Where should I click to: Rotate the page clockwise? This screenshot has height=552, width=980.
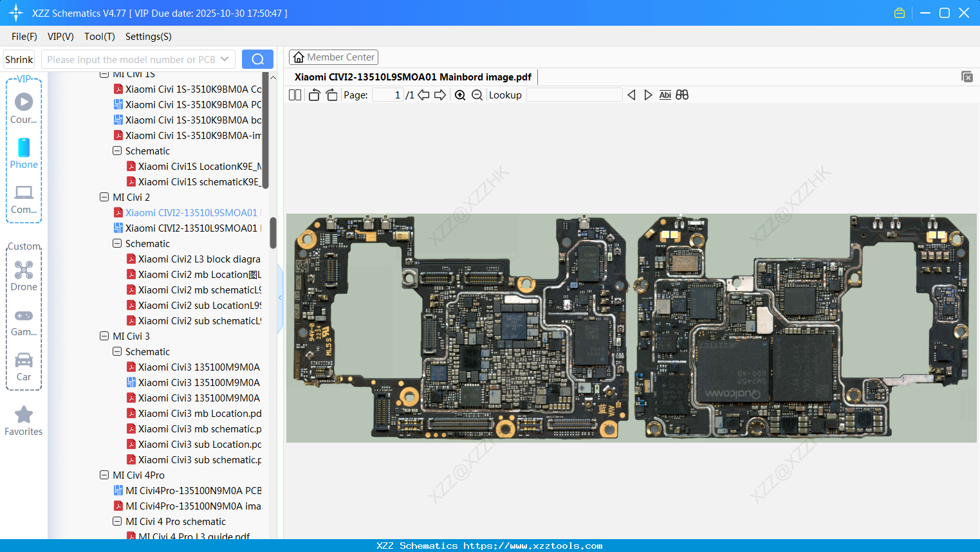coord(331,94)
